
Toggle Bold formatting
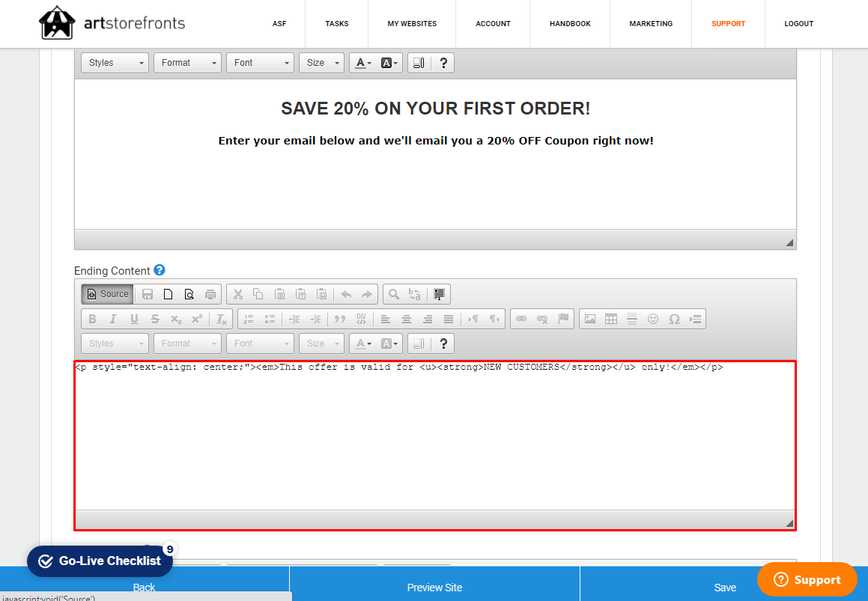(92, 319)
